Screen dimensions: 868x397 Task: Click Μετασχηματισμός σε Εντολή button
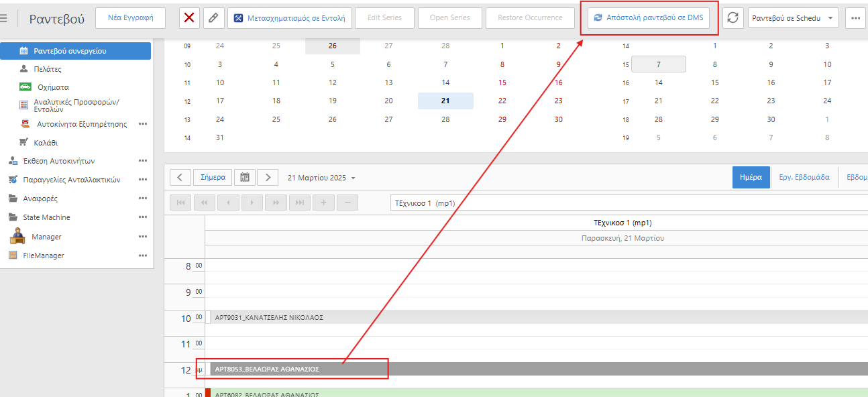tap(290, 18)
